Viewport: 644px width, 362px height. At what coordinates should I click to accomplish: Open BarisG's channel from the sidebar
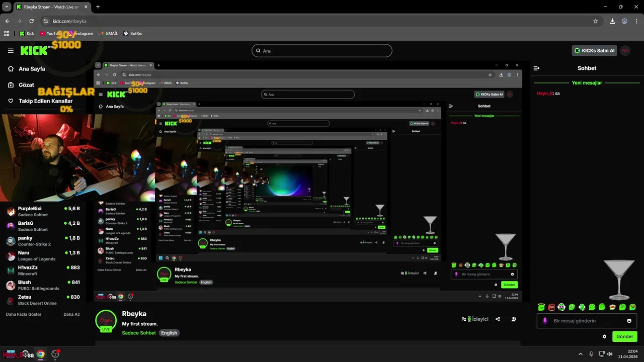(43, 226)
